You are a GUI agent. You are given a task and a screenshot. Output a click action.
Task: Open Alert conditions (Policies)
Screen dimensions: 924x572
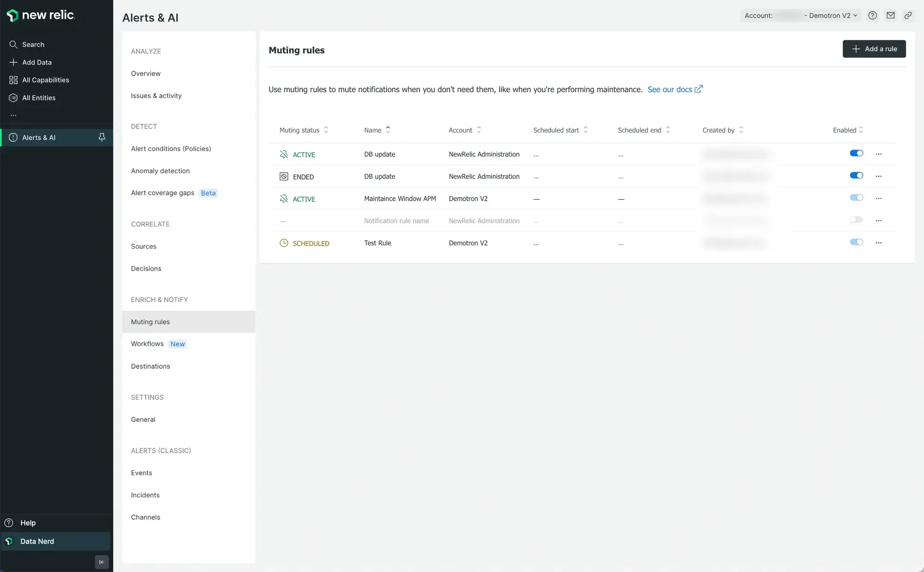click(x=171, y=149)
